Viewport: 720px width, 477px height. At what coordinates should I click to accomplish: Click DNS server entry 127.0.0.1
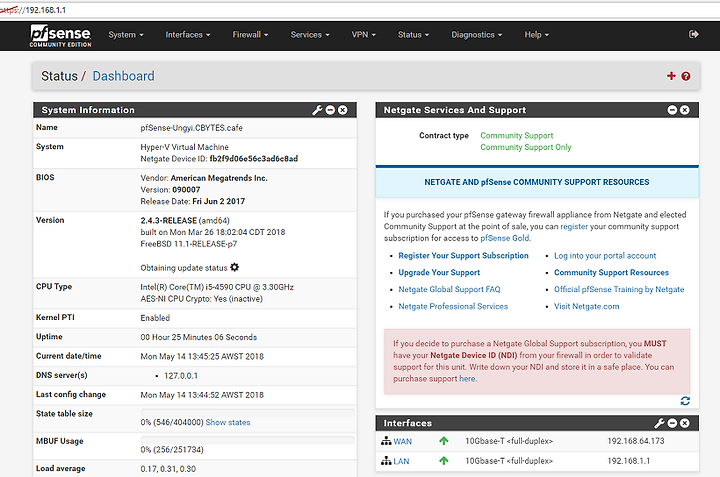click(181, 376)
